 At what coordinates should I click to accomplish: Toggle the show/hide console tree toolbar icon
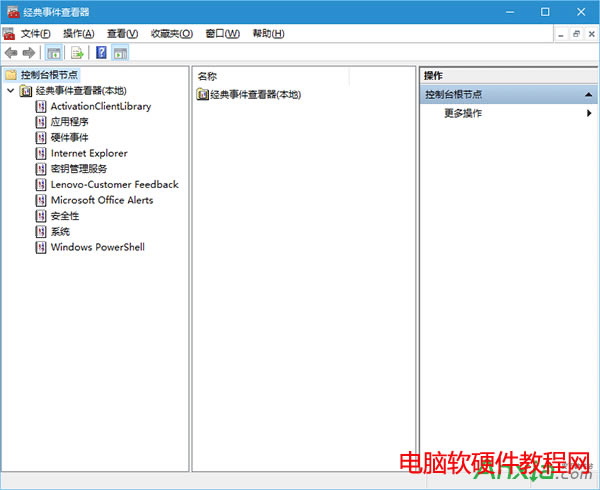coord(54,53)
